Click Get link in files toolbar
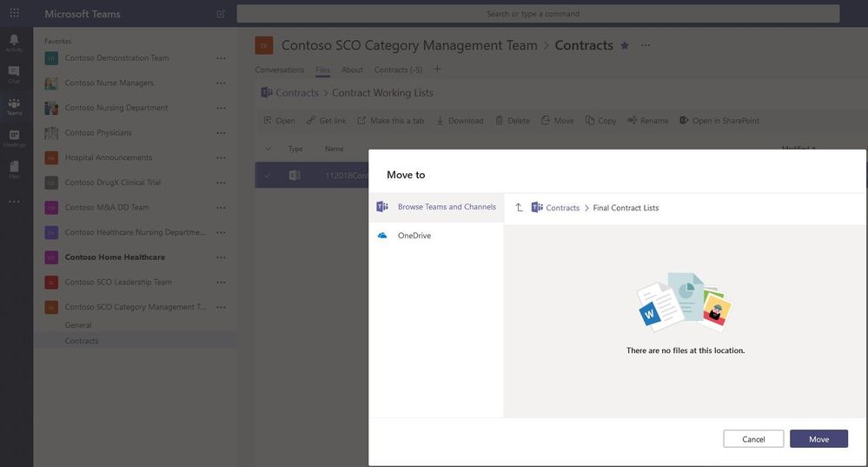Screen dimensions: 868x467 coord(326,120)
